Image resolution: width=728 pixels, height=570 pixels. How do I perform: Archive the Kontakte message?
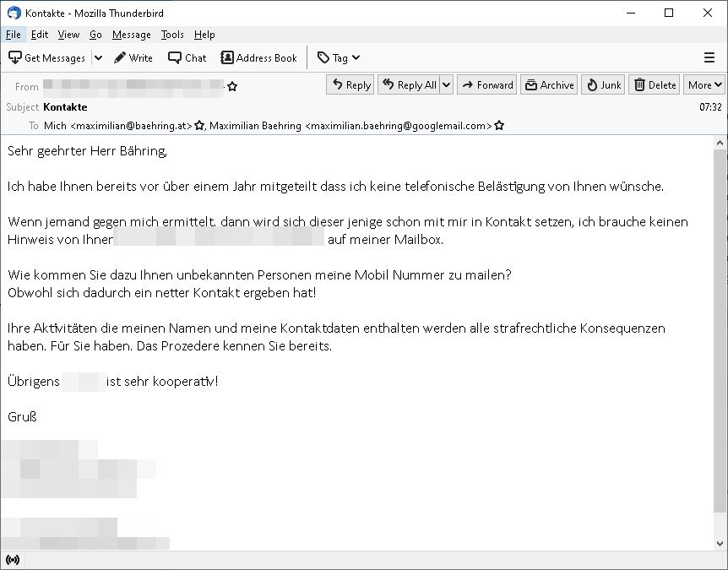click(549, 85)
